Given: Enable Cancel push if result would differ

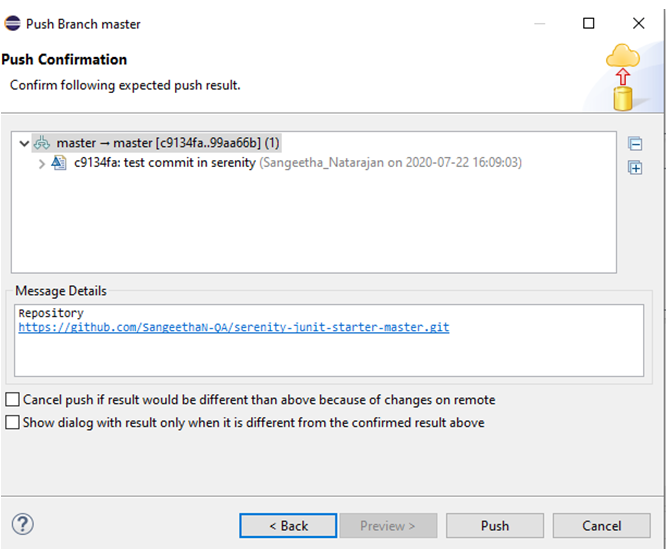Looking at the screenshot, I should pyautogui.click(x=12, y=399).
